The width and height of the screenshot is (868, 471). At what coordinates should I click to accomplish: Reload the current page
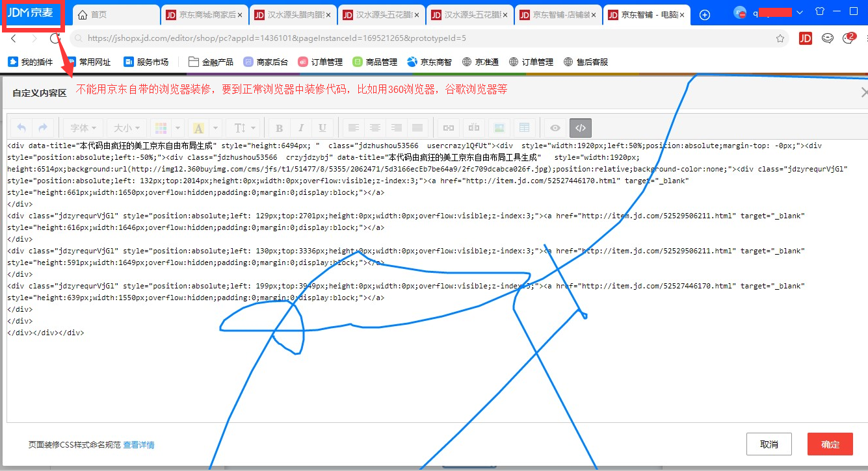[x=55, y=38]
